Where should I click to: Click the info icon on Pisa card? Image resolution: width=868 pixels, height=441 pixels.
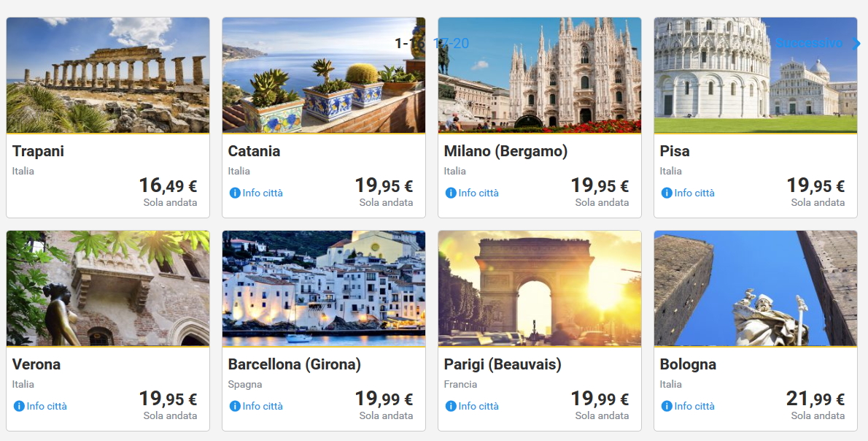point(667,193)
